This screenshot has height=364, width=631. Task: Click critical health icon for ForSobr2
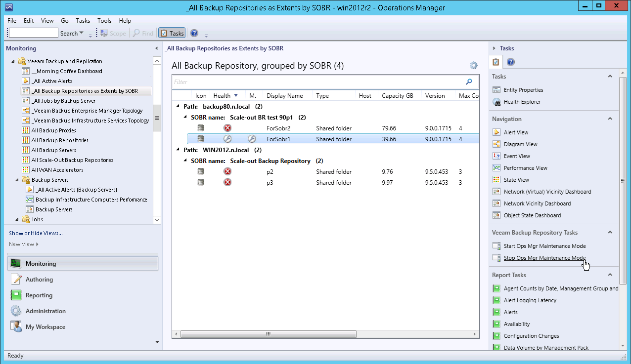click(227, 128)
